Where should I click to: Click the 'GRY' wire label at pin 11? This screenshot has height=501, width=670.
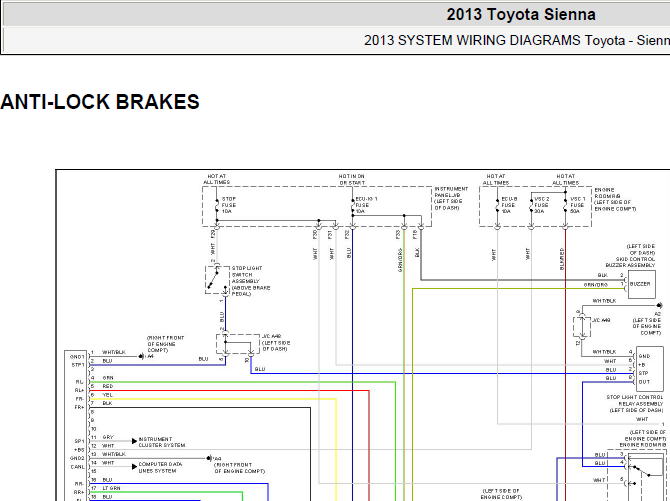pyautogui.click(x=108, y=437)
